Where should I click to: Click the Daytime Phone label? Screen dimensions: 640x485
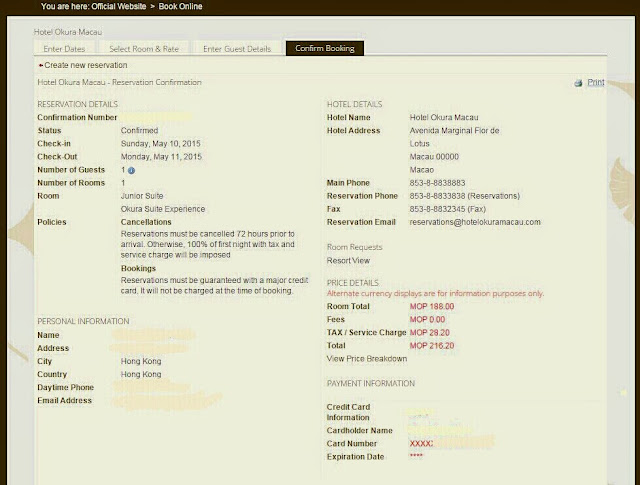65,387
